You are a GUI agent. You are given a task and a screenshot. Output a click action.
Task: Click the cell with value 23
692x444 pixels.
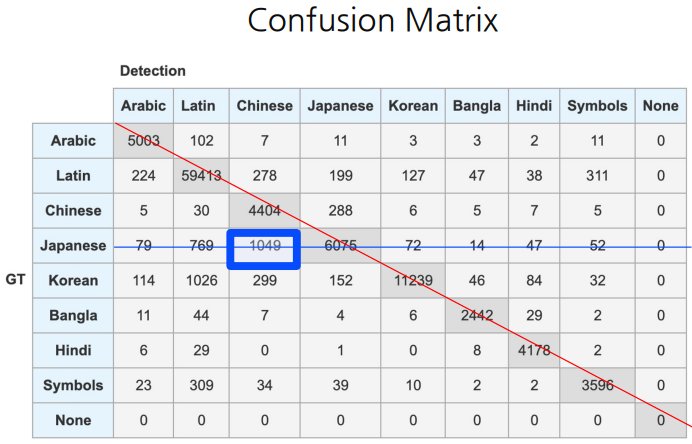(143, 385)
